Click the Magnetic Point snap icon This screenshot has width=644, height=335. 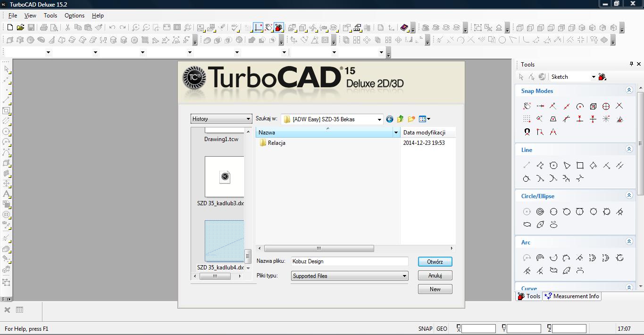pos(527,132)
